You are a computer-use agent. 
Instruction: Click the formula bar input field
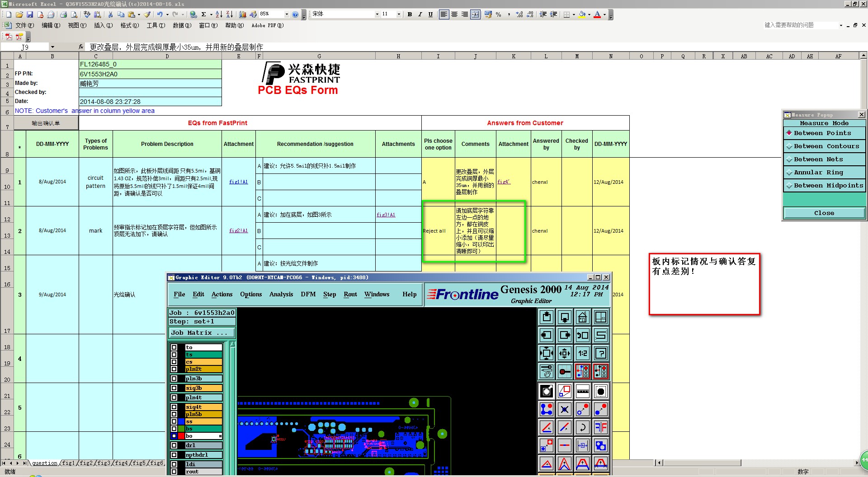coord(475,47)
